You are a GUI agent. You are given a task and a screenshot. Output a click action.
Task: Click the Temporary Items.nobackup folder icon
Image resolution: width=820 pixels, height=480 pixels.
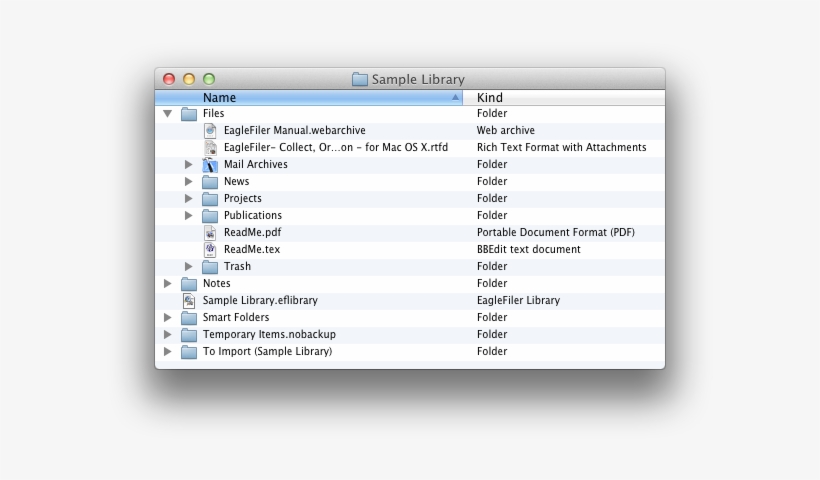pos(189,335)
